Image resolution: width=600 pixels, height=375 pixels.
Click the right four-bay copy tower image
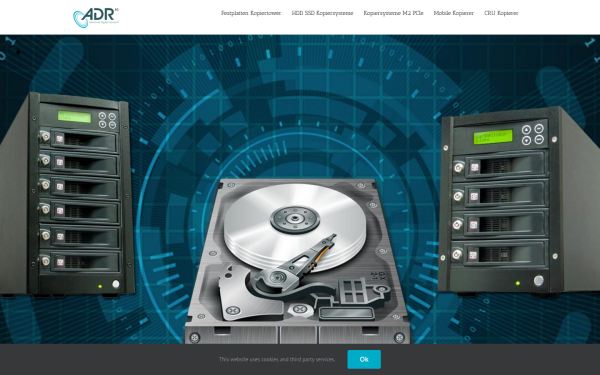point(518,201)
